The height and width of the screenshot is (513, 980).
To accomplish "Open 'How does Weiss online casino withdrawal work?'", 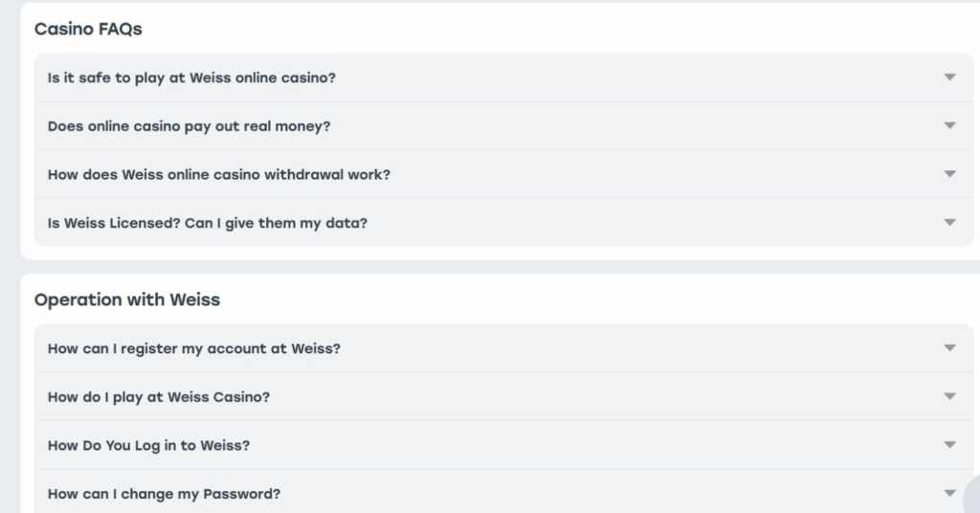I will pos(218,174).
